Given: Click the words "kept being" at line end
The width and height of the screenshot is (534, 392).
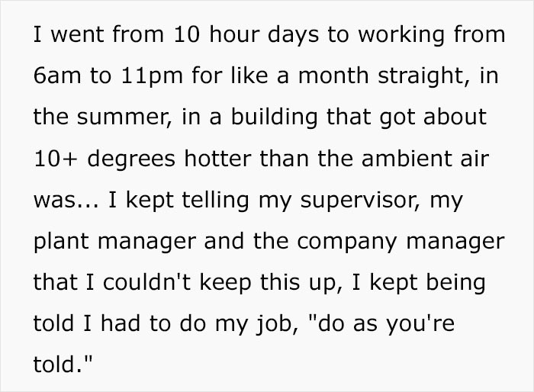Looking at the screenshot, I should (x=428, y=284).
